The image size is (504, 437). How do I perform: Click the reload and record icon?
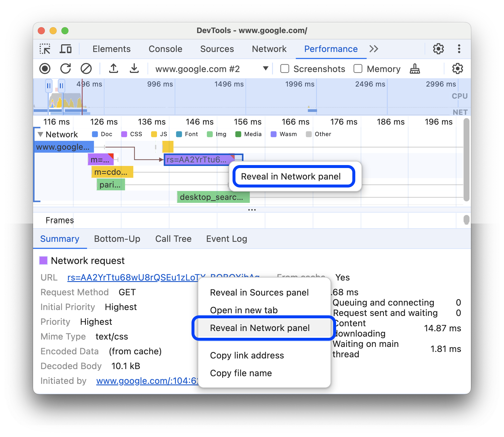tap(66, 69)
